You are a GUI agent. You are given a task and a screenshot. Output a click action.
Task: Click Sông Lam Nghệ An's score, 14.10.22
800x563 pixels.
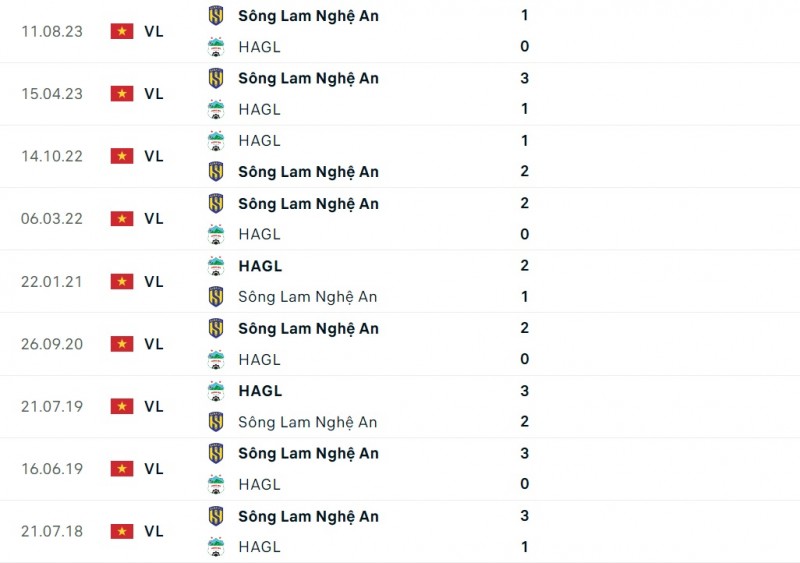(x=525, y=172)
